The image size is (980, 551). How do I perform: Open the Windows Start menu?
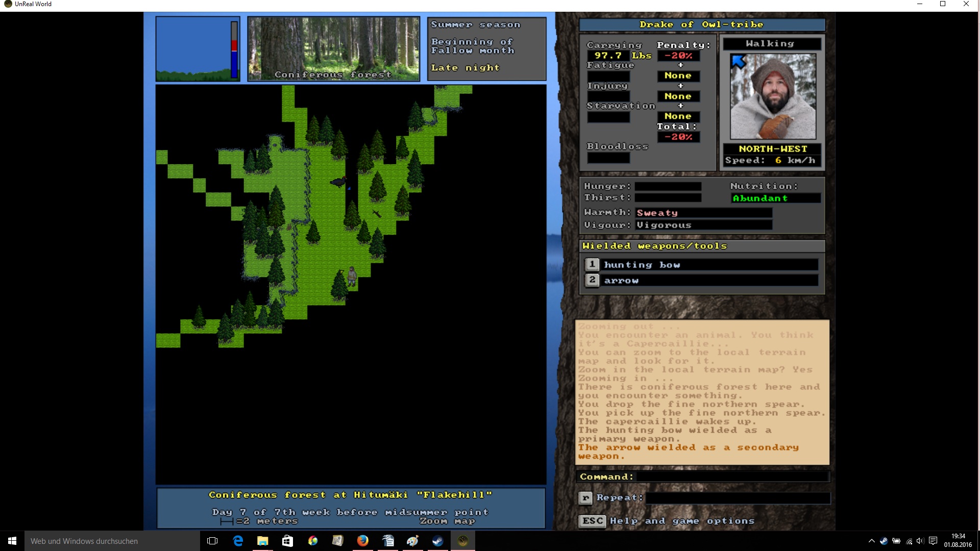12,541
